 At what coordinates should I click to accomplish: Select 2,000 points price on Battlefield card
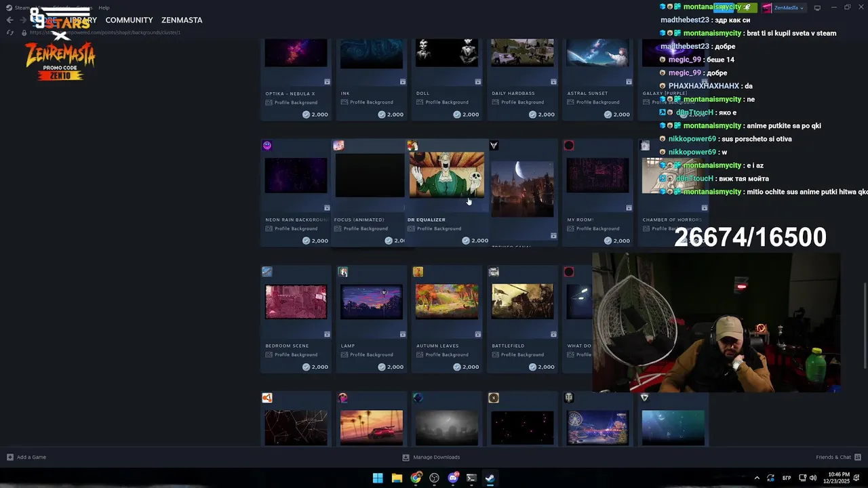click(541, 367)
